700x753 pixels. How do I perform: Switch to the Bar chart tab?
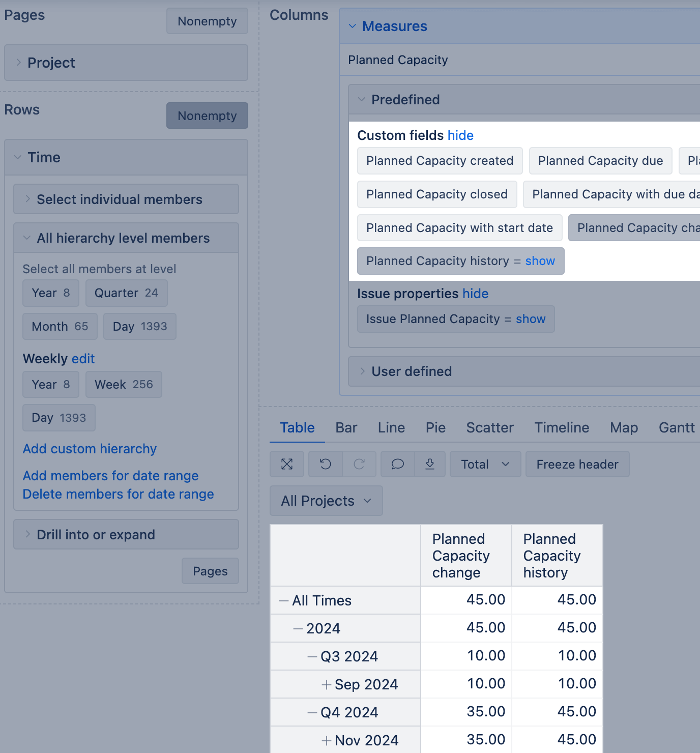coord(346,428)
